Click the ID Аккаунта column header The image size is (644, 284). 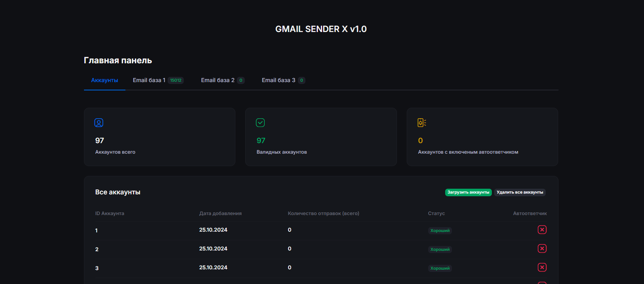click(110, 214)
